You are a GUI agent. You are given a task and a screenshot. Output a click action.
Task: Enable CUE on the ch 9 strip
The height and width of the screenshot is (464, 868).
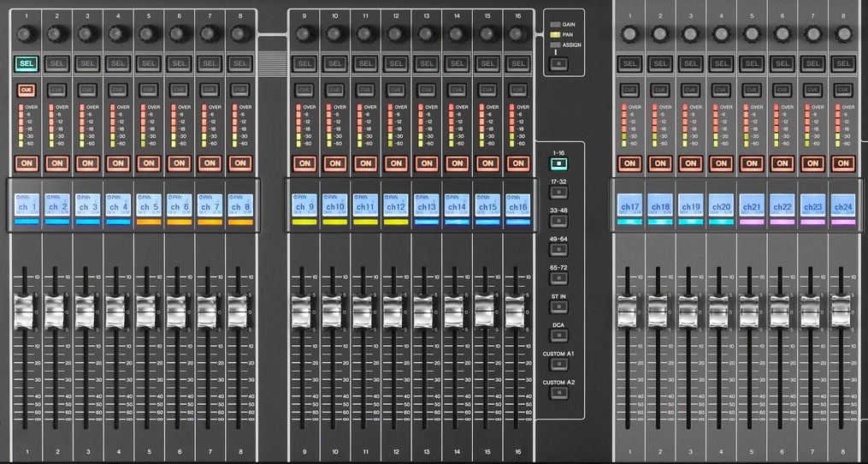pos(304,89)
